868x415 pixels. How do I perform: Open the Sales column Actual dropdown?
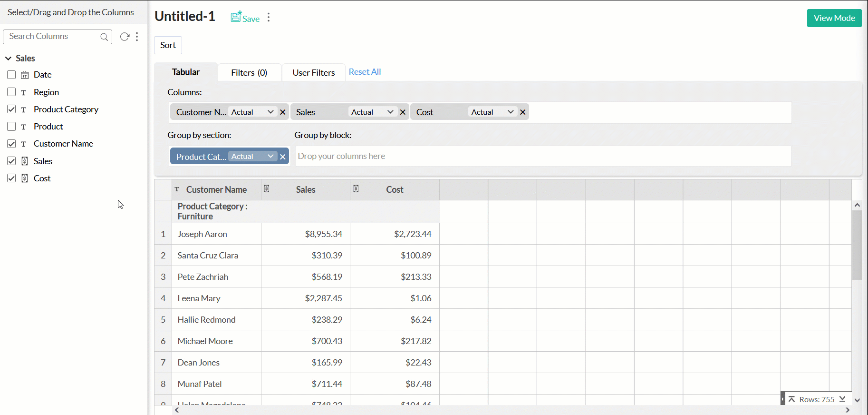tap(372, 112)
